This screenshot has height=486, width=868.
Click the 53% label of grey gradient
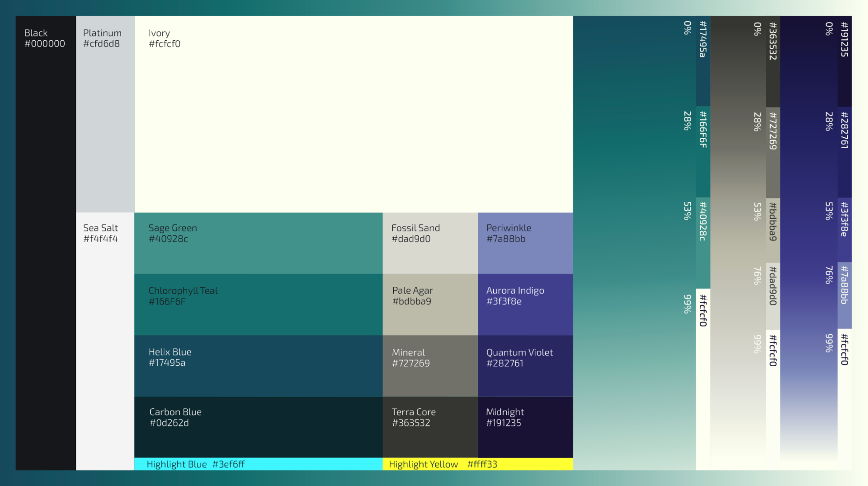pos(758,211)
